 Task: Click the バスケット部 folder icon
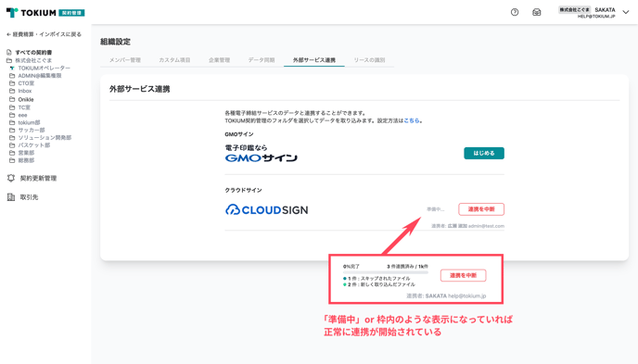pyautogui.click(x=12, y=145)
